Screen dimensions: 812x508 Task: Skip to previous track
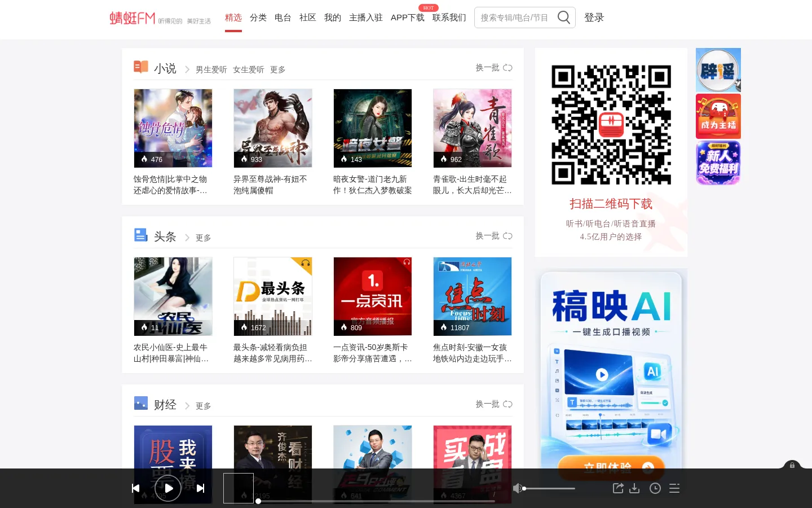point(136,488)
